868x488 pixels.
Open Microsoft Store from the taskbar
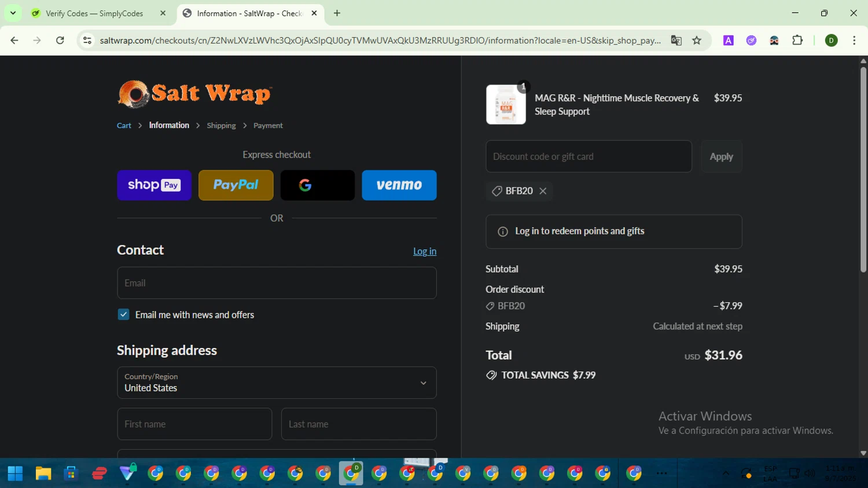pos(71,474)
